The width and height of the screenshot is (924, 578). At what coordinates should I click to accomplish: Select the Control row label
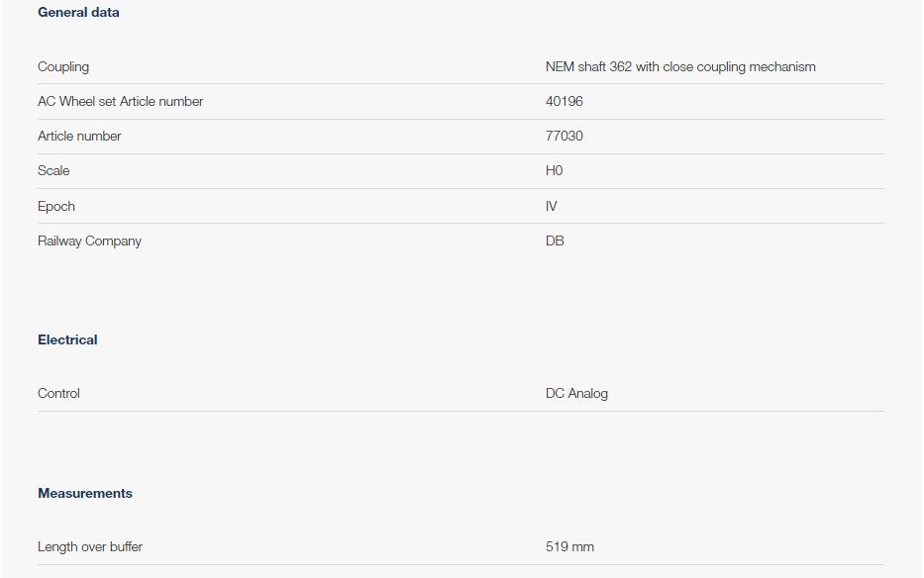58,393
